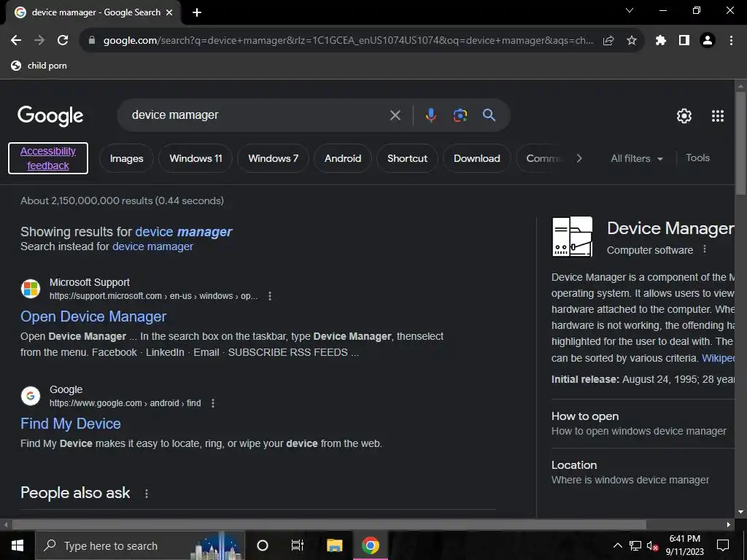This screenshot has height=560, width=747.
Task: Bookmark this page with the star icon
Action: pyautogui.click(x=632, y=41)
